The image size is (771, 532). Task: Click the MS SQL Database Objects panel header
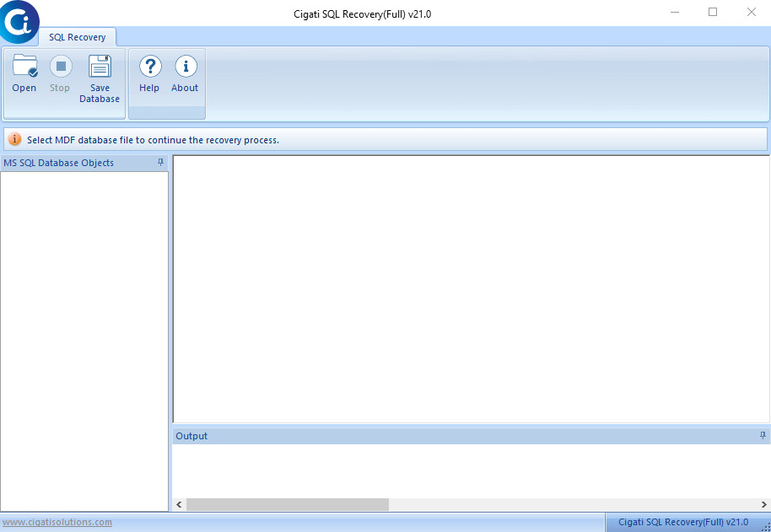84,163
